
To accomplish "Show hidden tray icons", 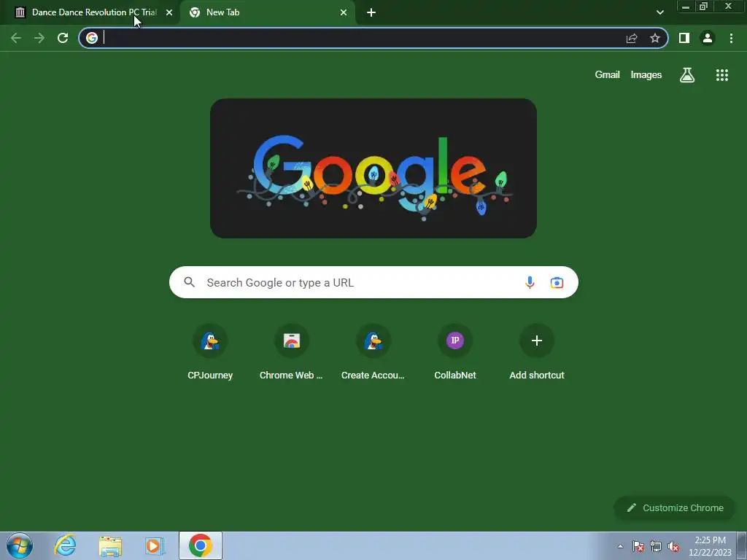I will [620, 547].
